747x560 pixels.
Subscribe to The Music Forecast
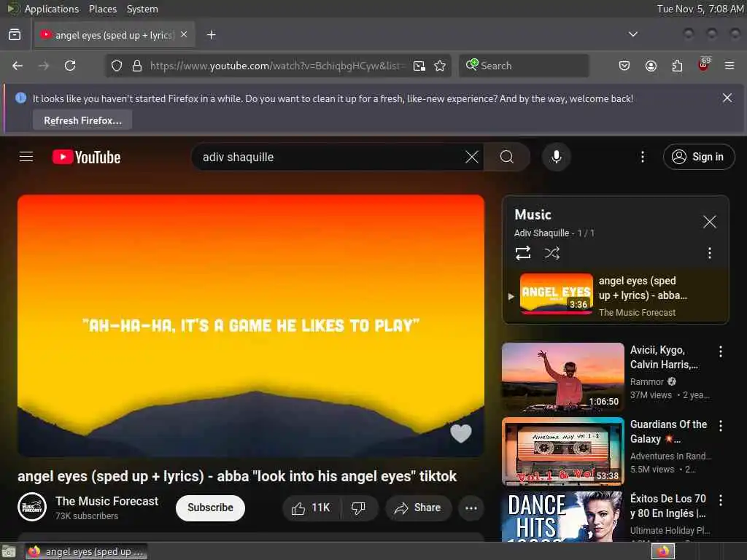210,508
